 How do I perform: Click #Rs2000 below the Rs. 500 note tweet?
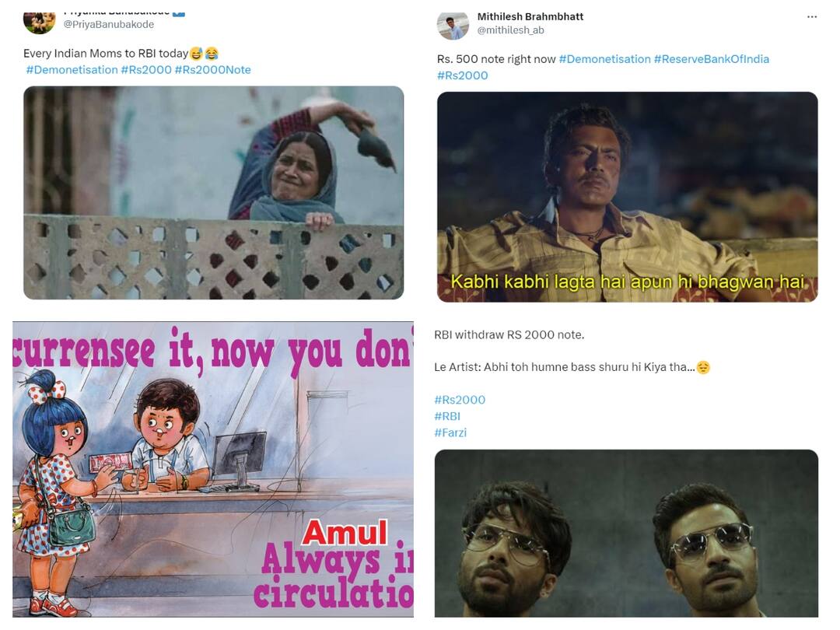click(462, 75)
